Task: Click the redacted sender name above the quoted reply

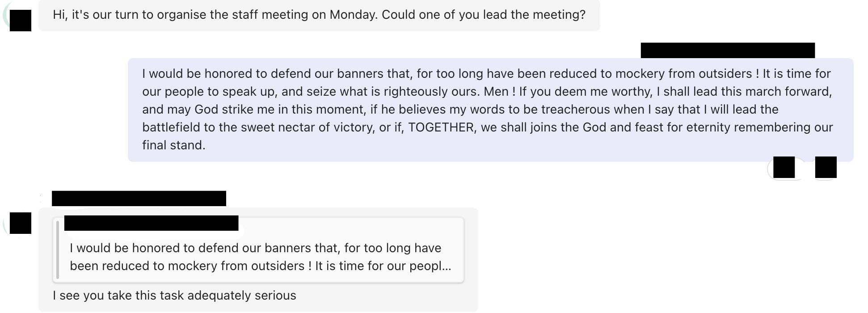Action: tap(139, 198)
